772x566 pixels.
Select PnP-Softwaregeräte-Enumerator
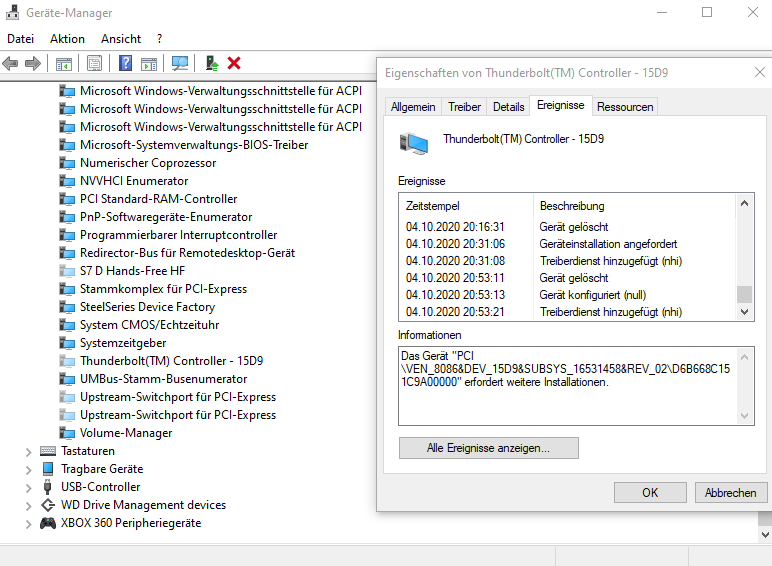pyautogui.click(x=166, y=217)
